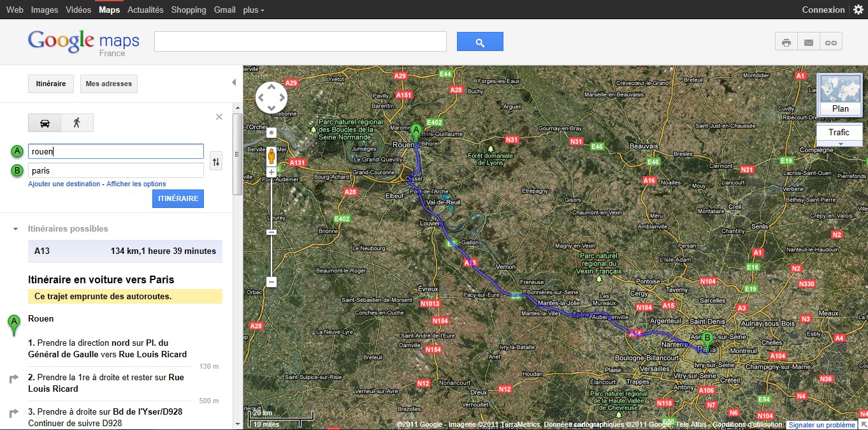Click the map pan navigation control
The width and height of the screenshot is (868, 430).
point(271,98)
